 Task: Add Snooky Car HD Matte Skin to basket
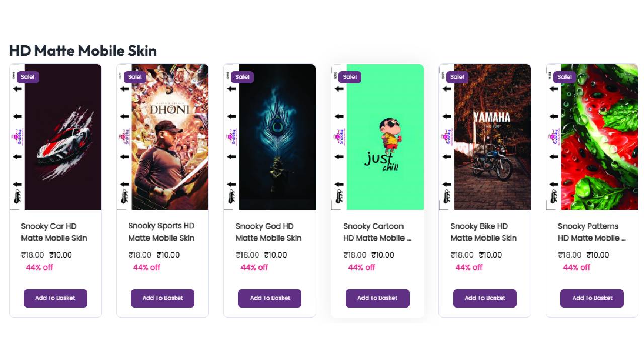click(55, 298)
